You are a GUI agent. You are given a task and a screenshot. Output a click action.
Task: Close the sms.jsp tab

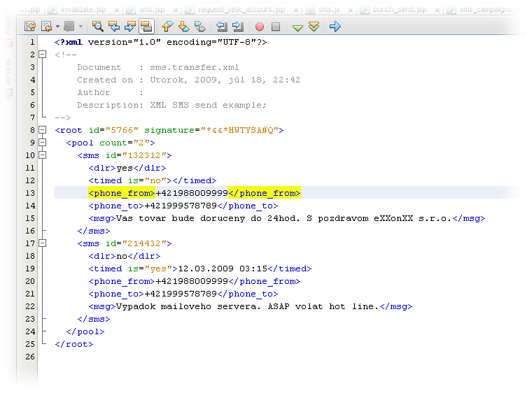point(175,10)
